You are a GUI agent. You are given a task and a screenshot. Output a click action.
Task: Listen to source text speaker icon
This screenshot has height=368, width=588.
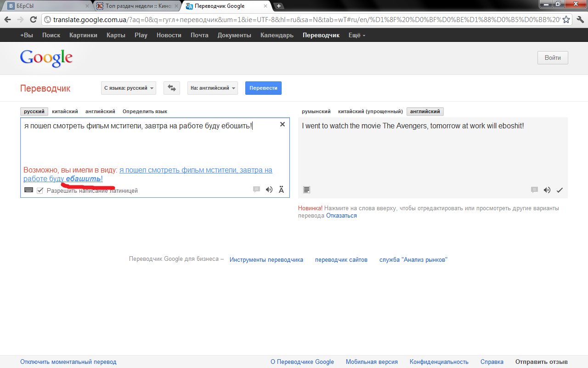[269, 190]
